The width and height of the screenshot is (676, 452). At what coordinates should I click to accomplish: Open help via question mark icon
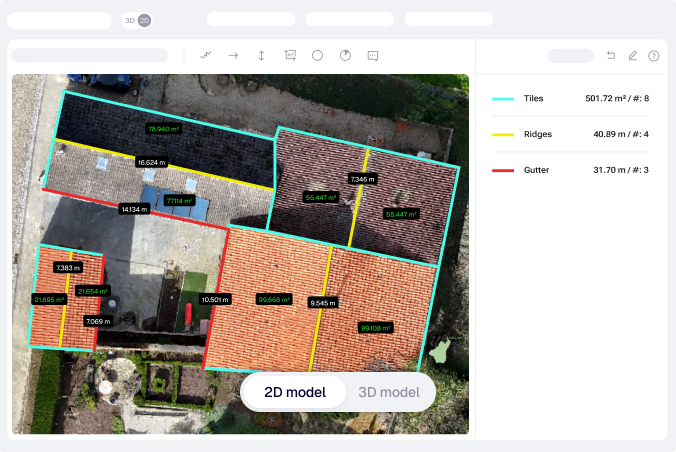[x=654, y=56]
